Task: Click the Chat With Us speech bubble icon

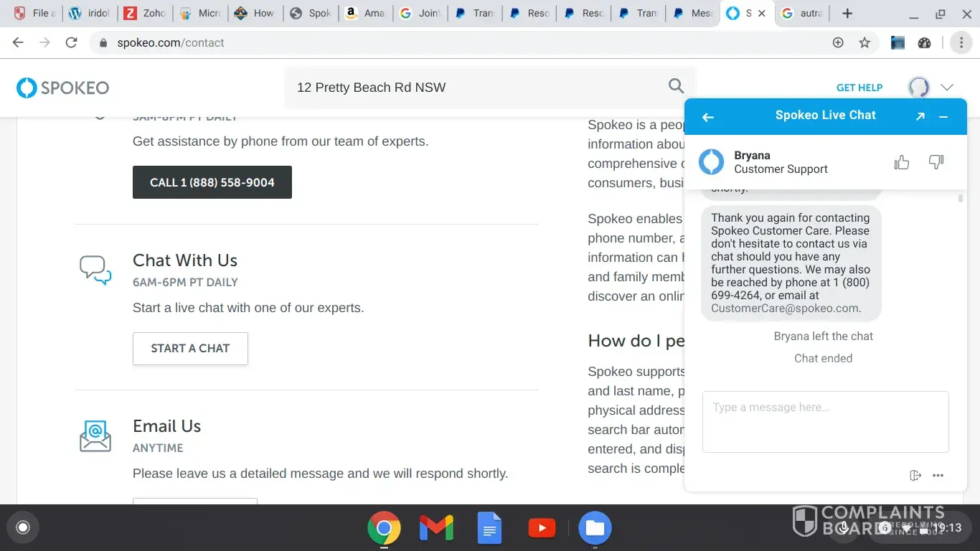Action: 95,270
